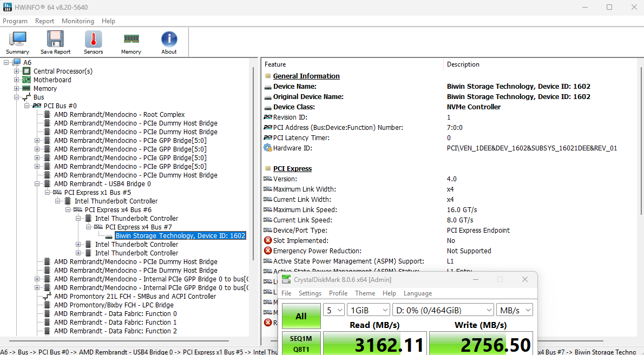The width and height of the screenshot is (644, 355).
Task: Select AMD Rembrandt Data Fabric: Function 2
Action: tap(115, 331)
